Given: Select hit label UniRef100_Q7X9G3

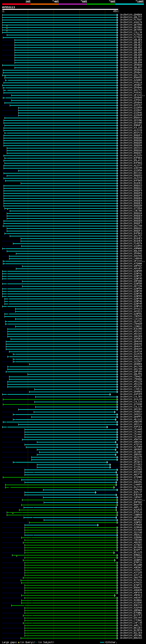Looking at the screenshot, I should tap(131, 464).
